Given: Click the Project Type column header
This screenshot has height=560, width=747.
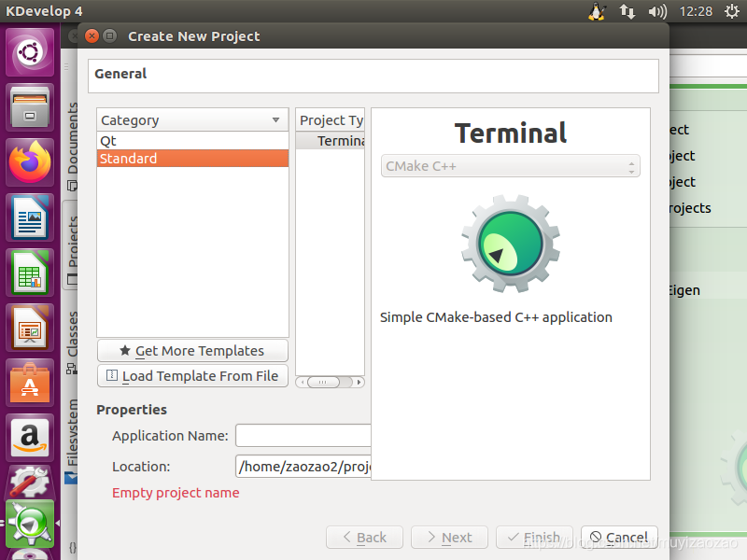Looking at the screenshot, I should [331, 120].
